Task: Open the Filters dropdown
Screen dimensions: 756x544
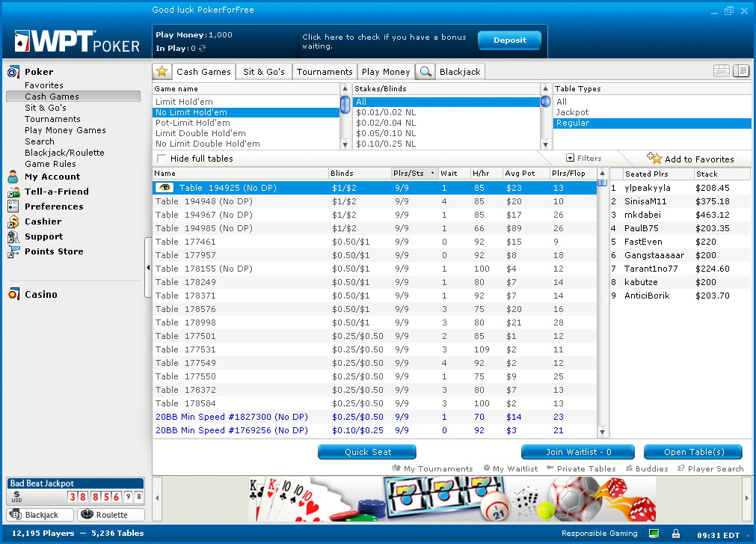Action: (x=584, y=158)
